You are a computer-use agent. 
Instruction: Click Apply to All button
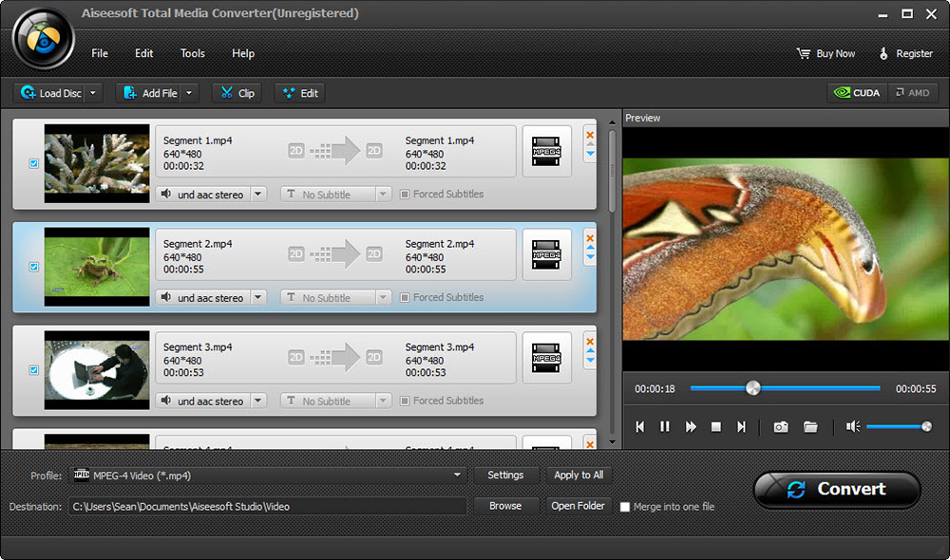click(579, 476)
